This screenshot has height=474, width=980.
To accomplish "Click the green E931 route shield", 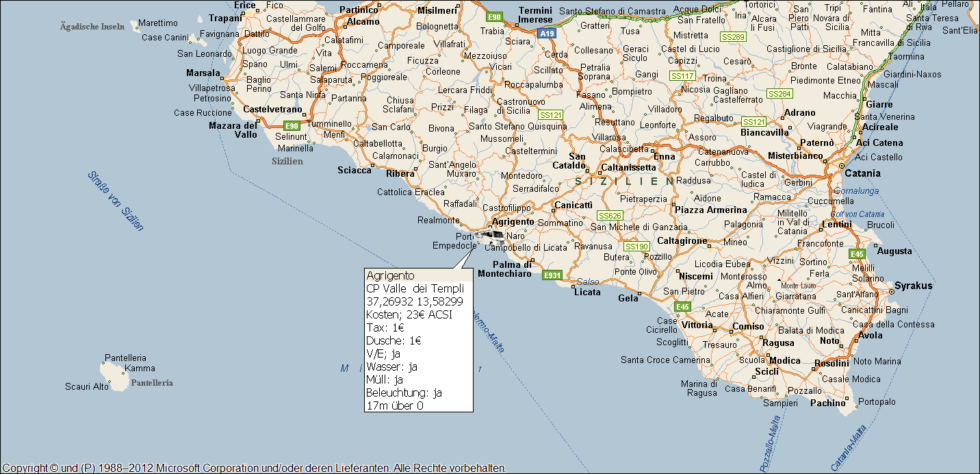I will click(x=552, y=275).
